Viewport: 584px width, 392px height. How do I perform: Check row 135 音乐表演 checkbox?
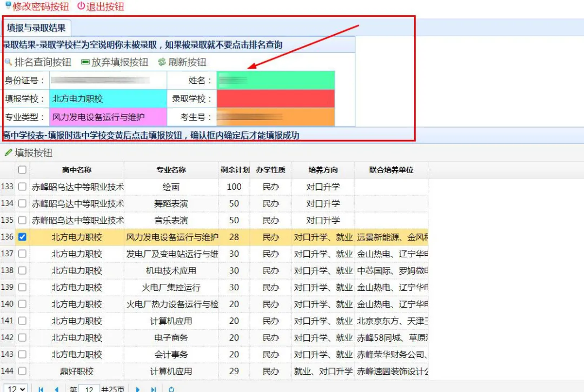click(x=22, y=220)
